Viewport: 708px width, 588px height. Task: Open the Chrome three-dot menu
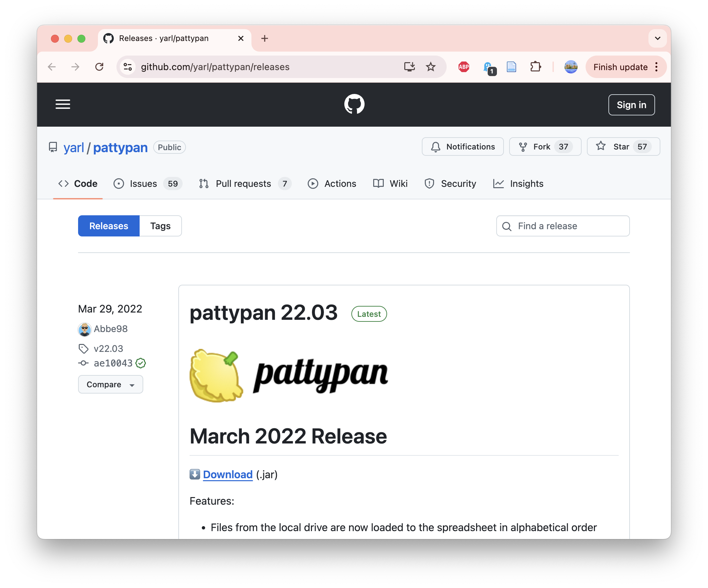[656, 67]
